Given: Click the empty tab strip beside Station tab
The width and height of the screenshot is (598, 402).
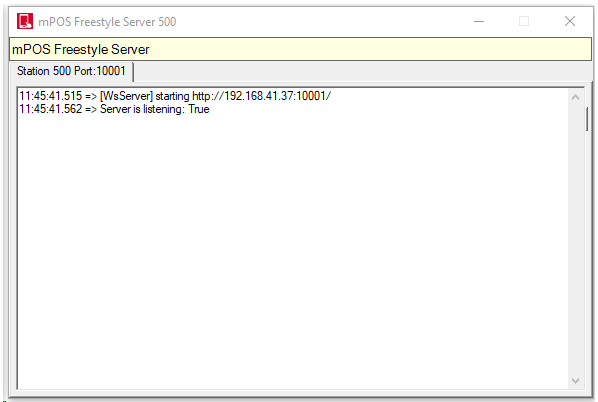Looking at the screenshot, I should pos(362,72).
